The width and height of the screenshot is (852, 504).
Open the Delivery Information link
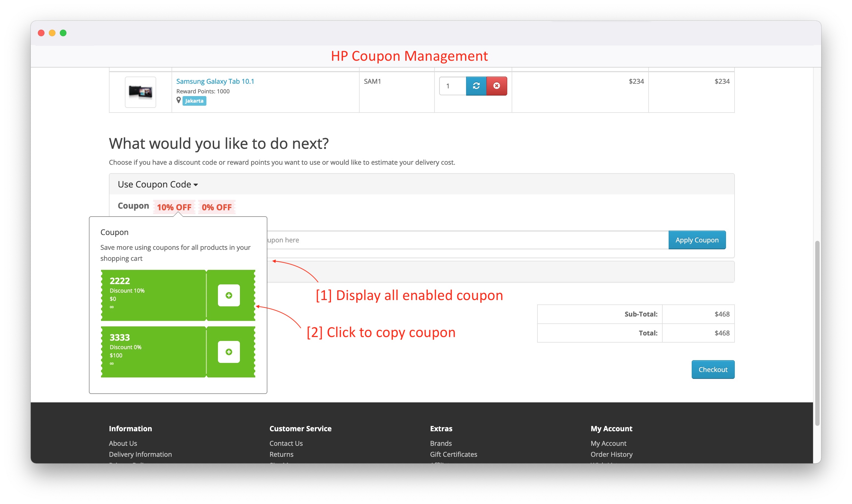pyautogui.click(x=140, y=454)
